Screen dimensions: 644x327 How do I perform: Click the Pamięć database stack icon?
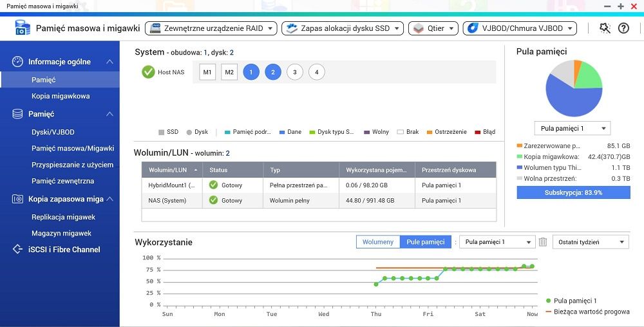[x=17, y=114]
